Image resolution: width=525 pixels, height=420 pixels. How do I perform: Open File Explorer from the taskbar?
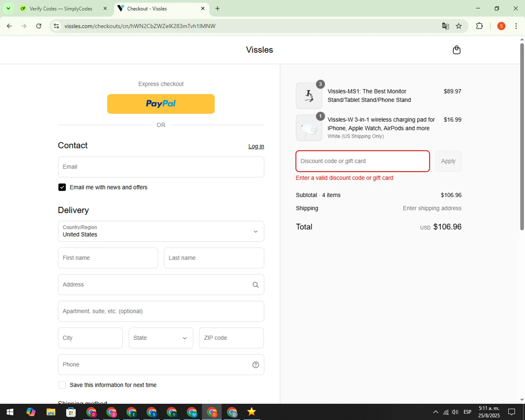pos(51,412)
